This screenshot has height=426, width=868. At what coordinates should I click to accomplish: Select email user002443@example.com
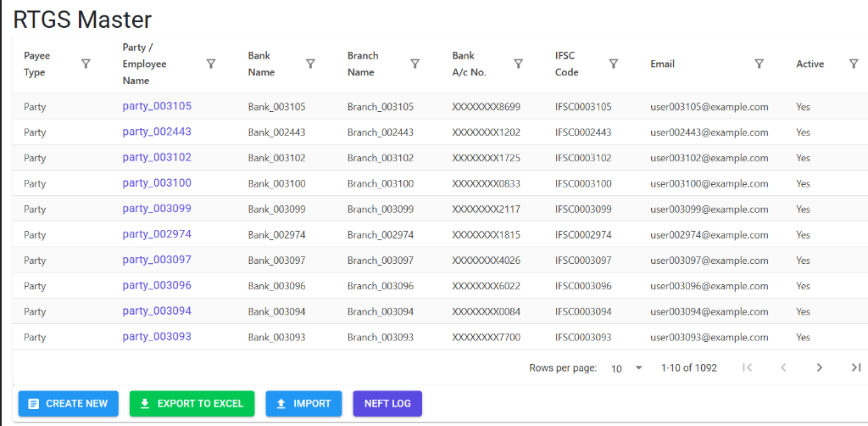(x=709, y=132)
